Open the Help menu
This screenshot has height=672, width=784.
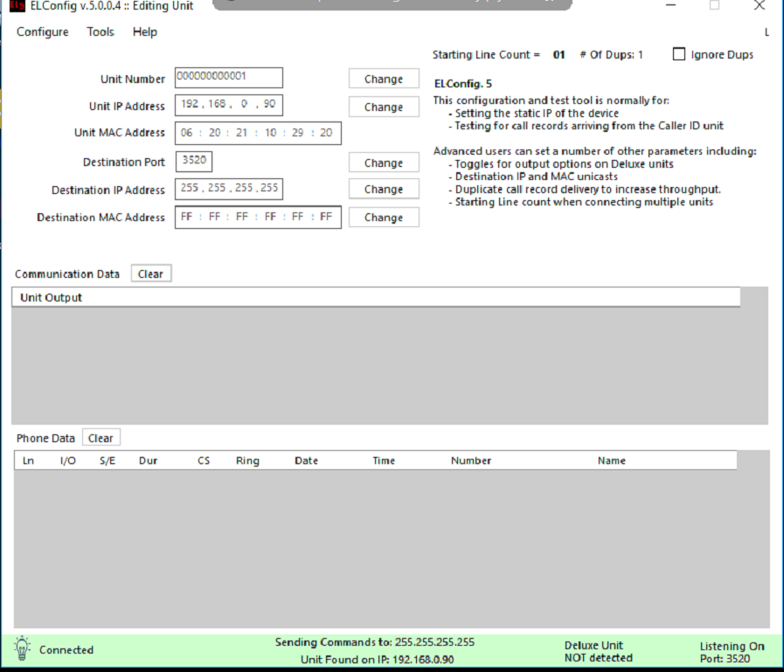point(145,32)
